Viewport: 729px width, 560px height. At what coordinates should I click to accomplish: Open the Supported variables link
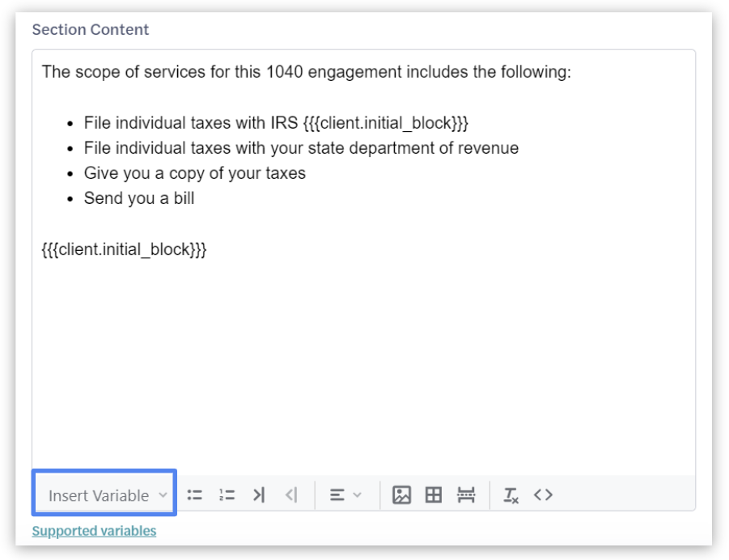(x=94, y=531)
